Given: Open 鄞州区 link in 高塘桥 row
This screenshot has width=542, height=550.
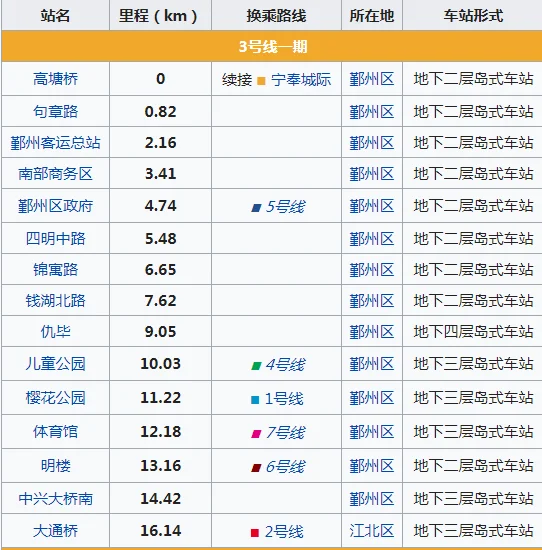Looking at the screenshot, I should click(x=372, y=79).
